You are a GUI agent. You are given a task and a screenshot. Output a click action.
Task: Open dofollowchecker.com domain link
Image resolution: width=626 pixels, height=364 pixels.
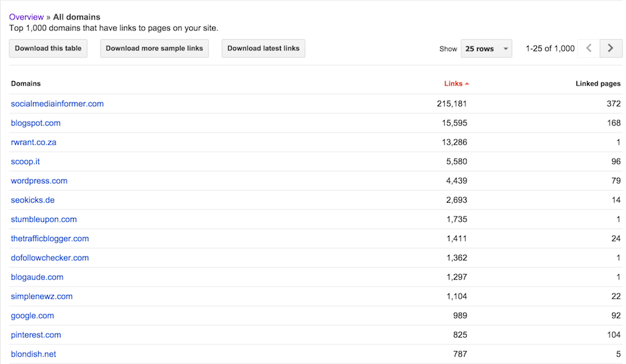click(x=50, y=258)
